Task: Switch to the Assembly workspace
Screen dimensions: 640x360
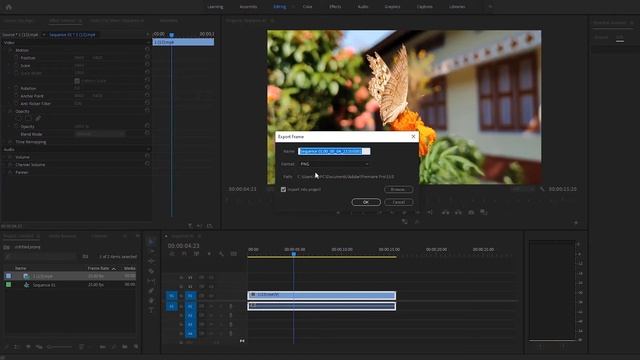Action: click(248, 7)
